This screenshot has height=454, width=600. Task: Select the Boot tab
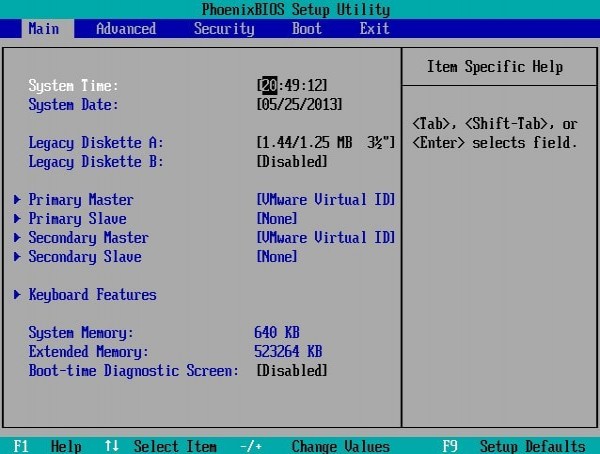[306, 29]
